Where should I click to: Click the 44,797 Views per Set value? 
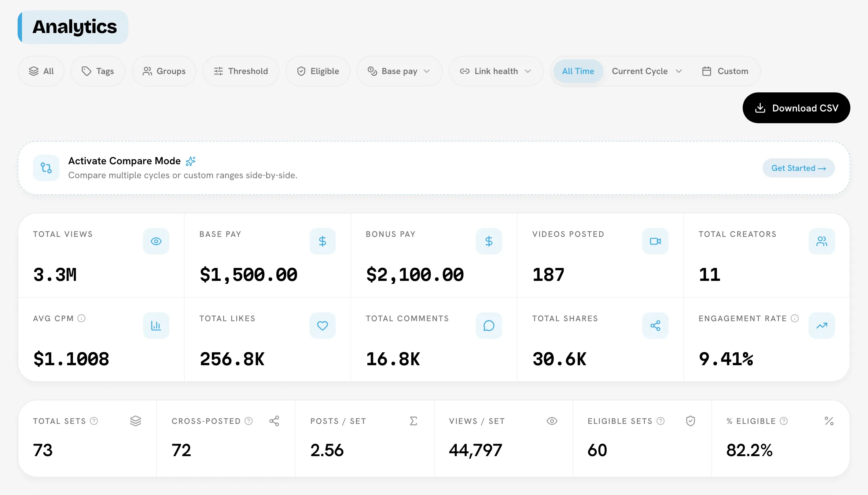point(475,450)
